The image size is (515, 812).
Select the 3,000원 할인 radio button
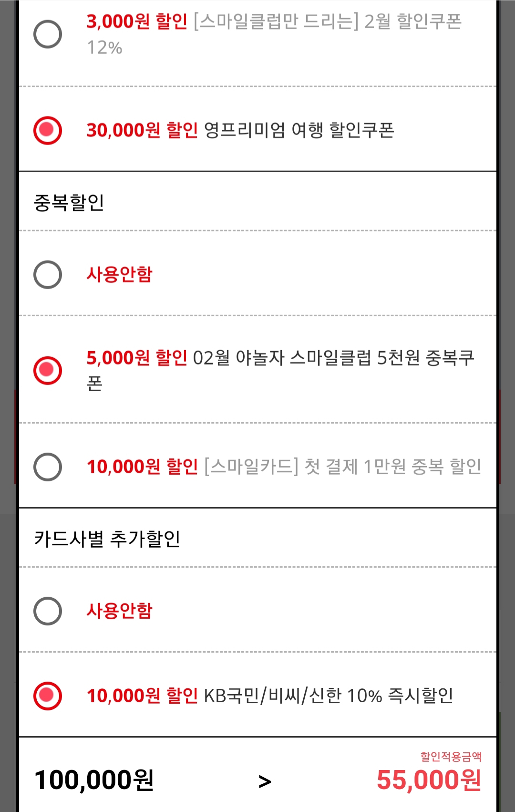click(x=48, y=34)
